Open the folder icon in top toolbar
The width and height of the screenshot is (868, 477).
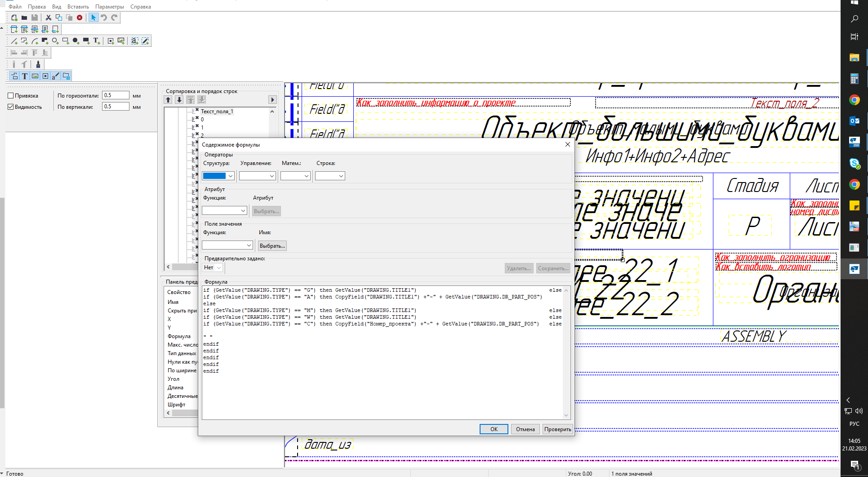24,18
